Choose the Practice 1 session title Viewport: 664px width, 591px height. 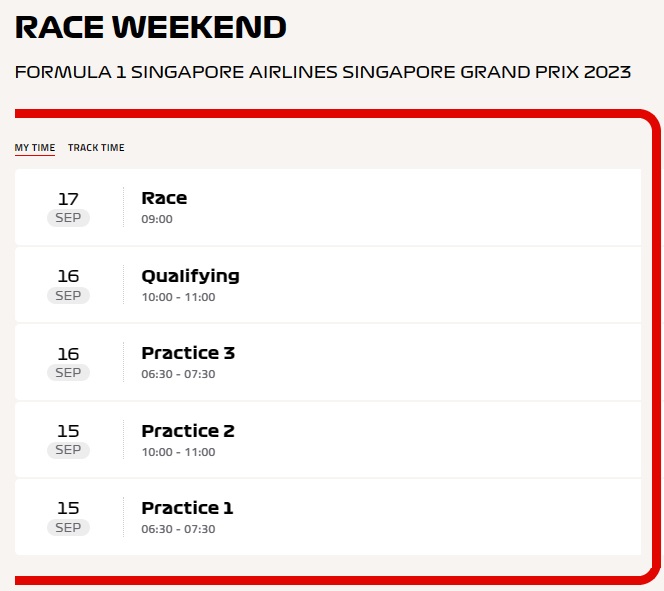coord(187,508)
